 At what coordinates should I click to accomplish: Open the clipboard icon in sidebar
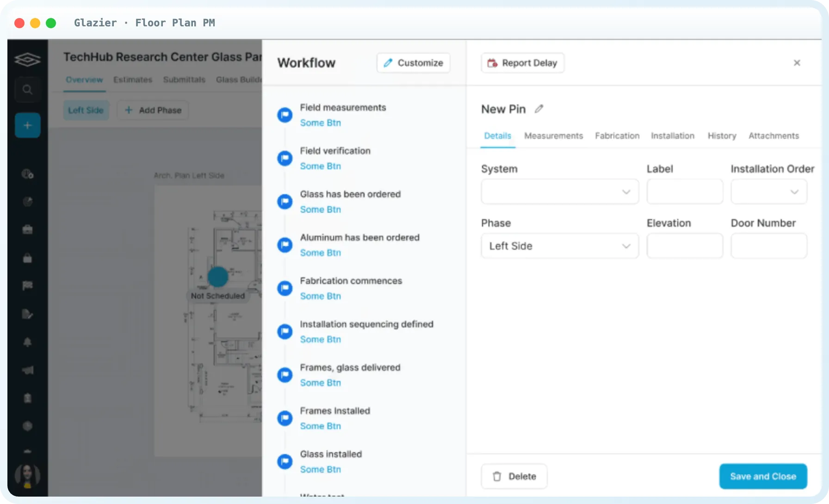tap(27, 398)
